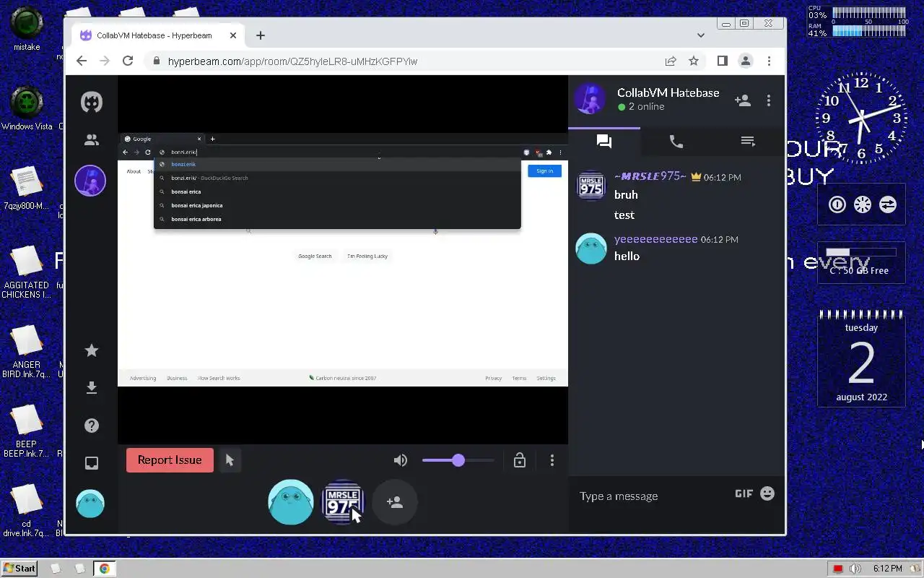Screen dimensions: 924x578
Task: Click Sign in button in streamed Google
Action: point(544,171)
